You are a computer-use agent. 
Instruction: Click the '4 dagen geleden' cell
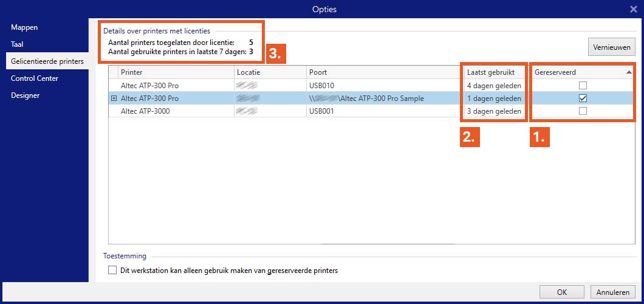pos(494,86)
